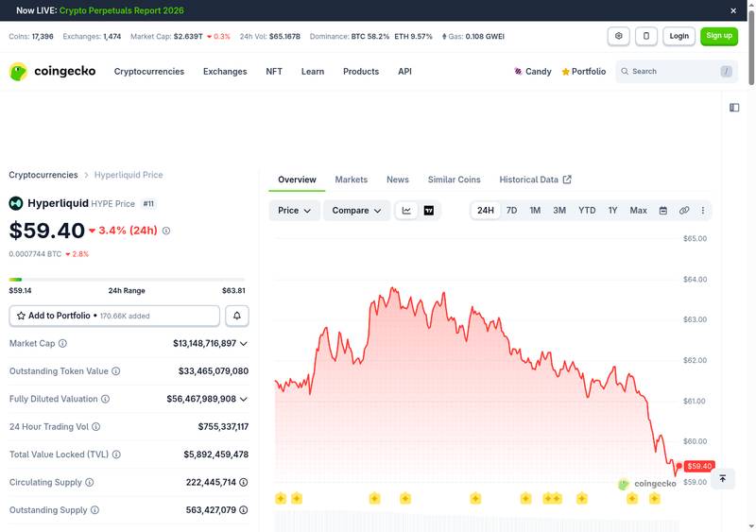This screenshot has width=756, height=532.
Task: Select the 1Y chart range
Action: tap(612, 211)
